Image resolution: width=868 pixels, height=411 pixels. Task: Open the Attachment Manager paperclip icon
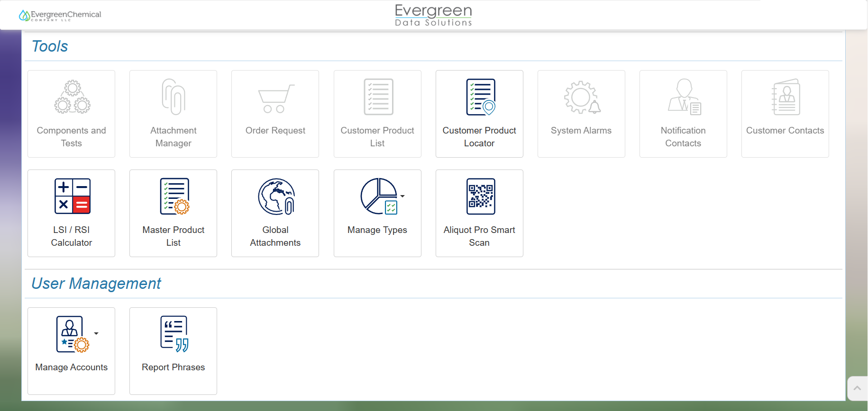pos(174,97)
